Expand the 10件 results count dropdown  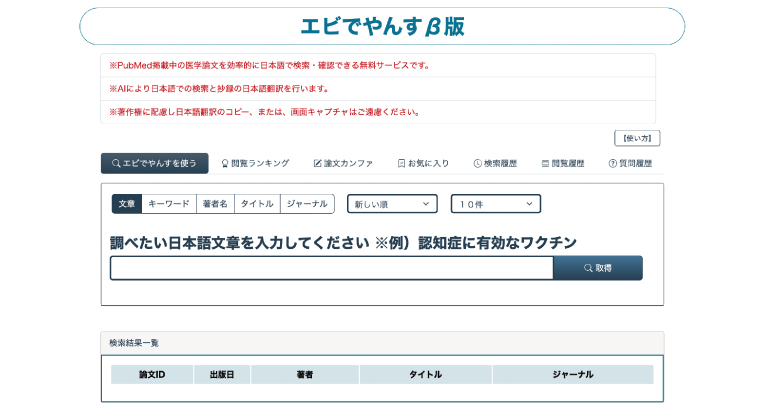click(495, 204)
